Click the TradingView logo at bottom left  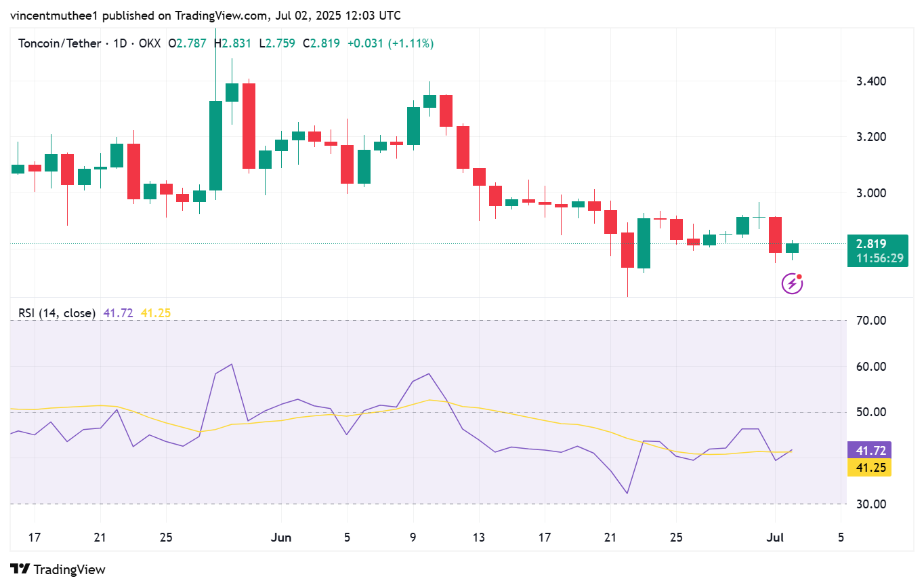click(x=58, y=569)
